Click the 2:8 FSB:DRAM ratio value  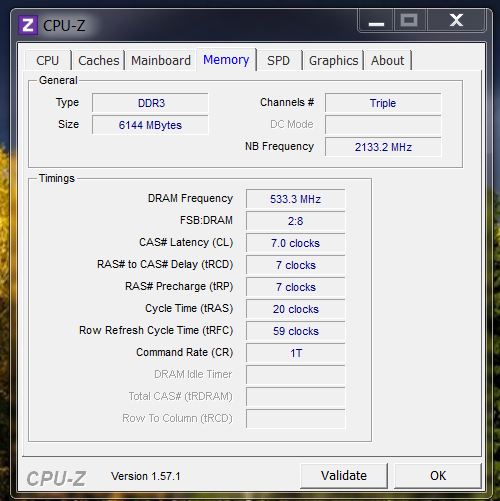click(296, 221)
